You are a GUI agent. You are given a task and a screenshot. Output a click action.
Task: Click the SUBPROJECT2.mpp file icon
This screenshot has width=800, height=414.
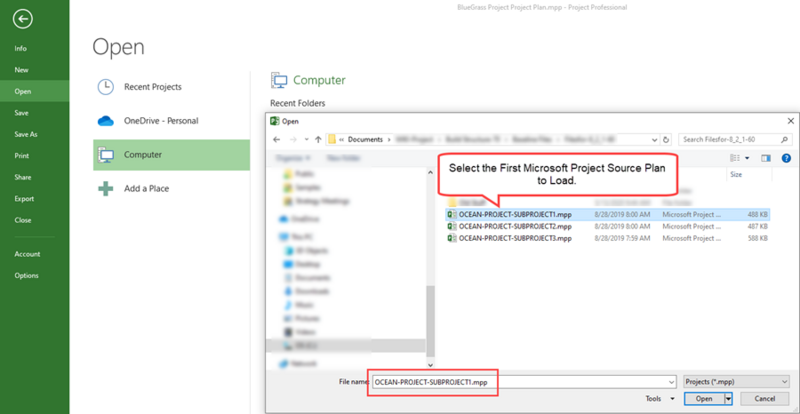[x=452, y=226]
